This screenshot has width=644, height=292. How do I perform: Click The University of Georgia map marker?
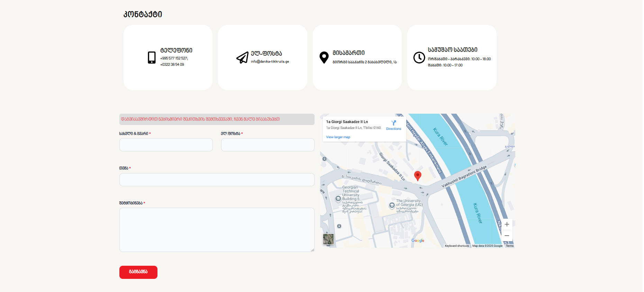point(392,205)
